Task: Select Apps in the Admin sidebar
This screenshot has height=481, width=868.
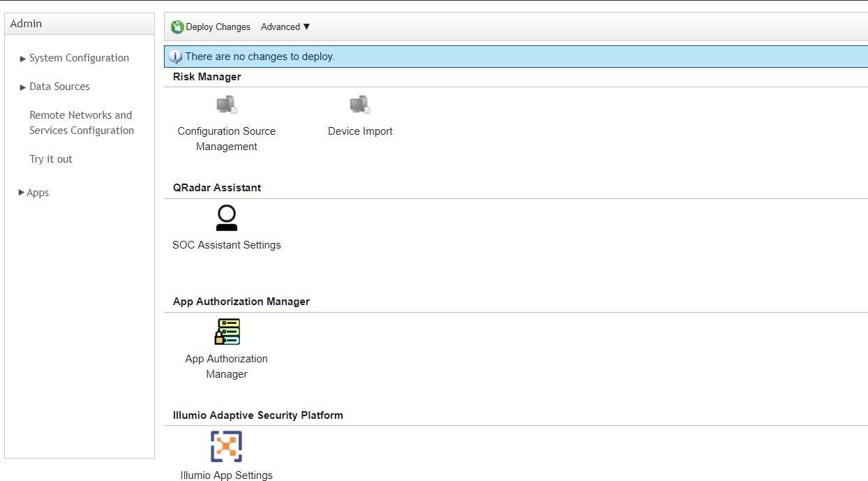Action: click(38, 193)
